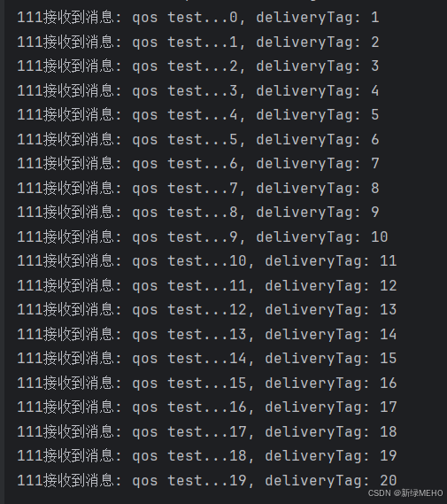This screenshot has height=504, width=447.
Task: Click the console line for qos test...2
Action: (198, 66)
